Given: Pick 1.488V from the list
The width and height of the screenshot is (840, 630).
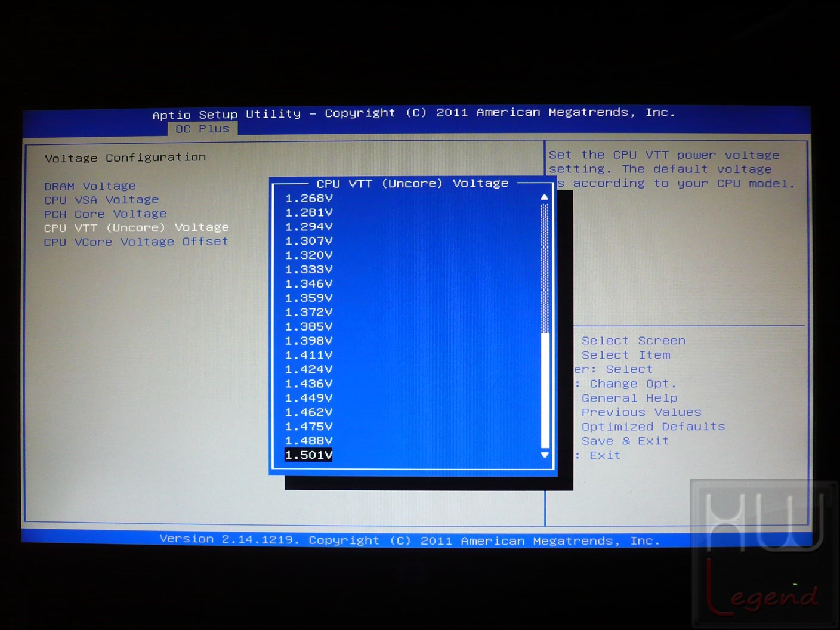Looking at the screenshot, I should 309,441.
